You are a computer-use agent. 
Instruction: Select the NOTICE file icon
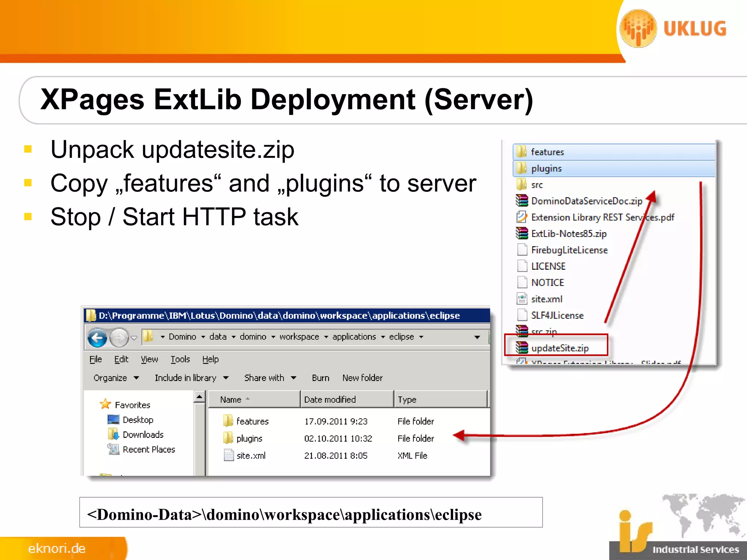pos(522,282)
